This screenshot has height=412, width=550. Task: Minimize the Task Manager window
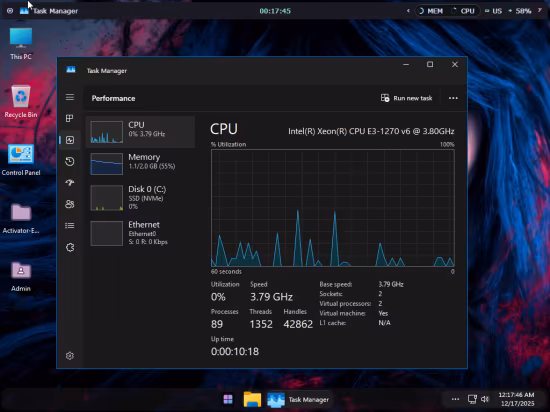[406, 65]
